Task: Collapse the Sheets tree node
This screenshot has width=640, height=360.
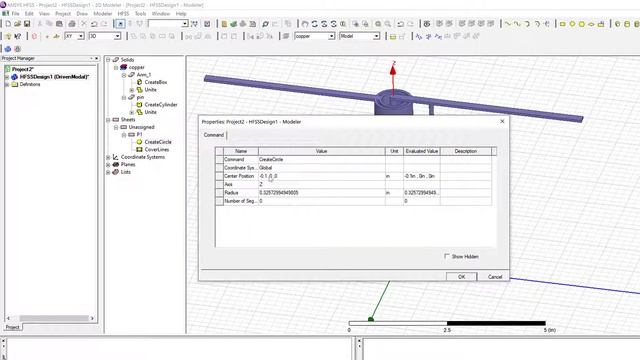Action: 109,120
